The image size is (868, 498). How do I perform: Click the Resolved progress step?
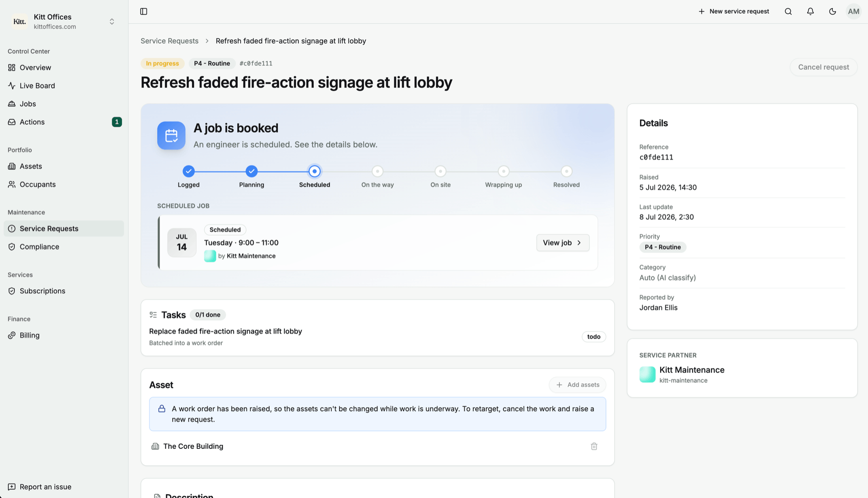coord(567,176)
